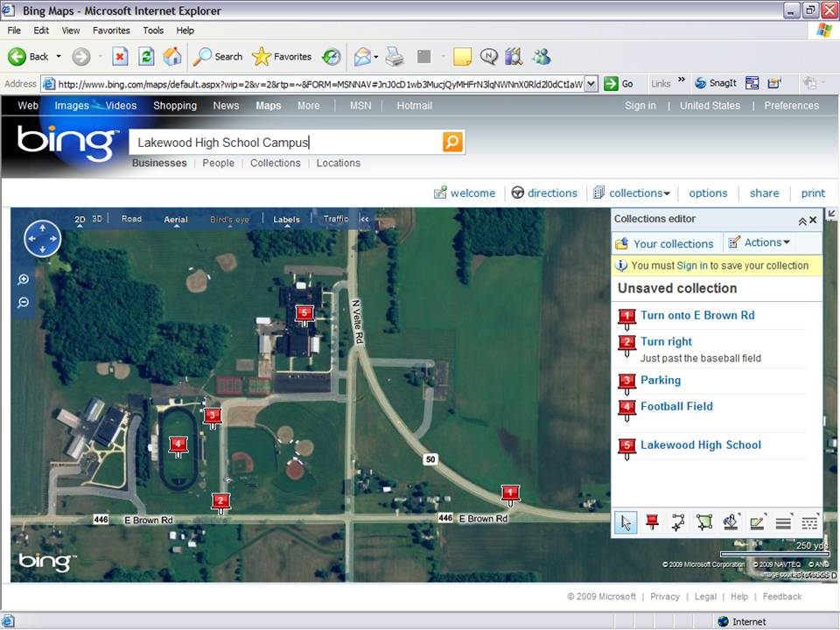Open the Favorites star button
Screen dimensions: 840x630
(x=282, y=56)
